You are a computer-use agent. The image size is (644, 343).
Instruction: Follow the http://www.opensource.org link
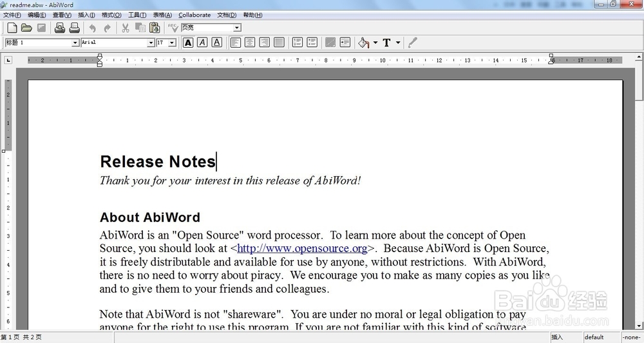[302, 248]
